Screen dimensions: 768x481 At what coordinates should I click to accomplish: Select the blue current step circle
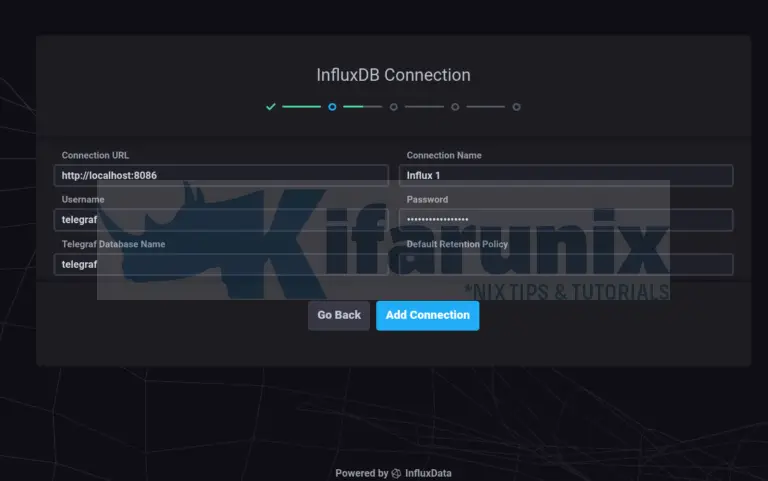tap(332, 106)
